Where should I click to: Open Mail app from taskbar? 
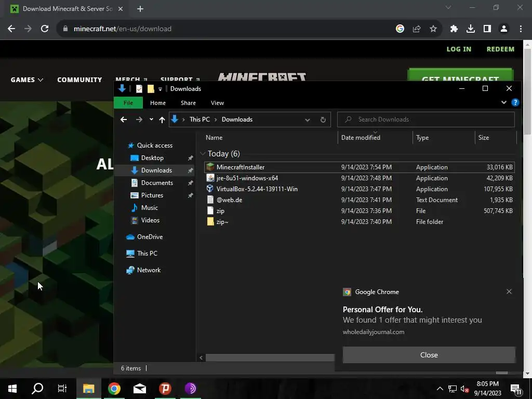pos(139,389)
